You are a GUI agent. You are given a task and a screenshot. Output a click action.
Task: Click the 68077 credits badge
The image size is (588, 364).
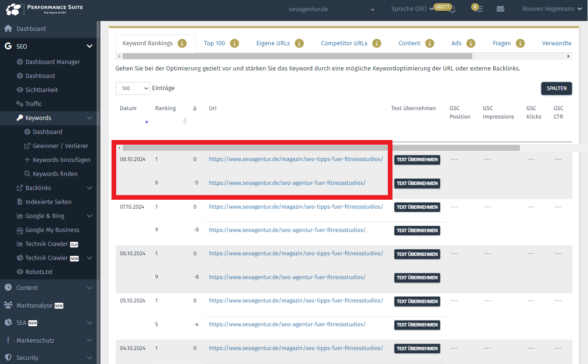pyautogui.click(x=442, y=7)
